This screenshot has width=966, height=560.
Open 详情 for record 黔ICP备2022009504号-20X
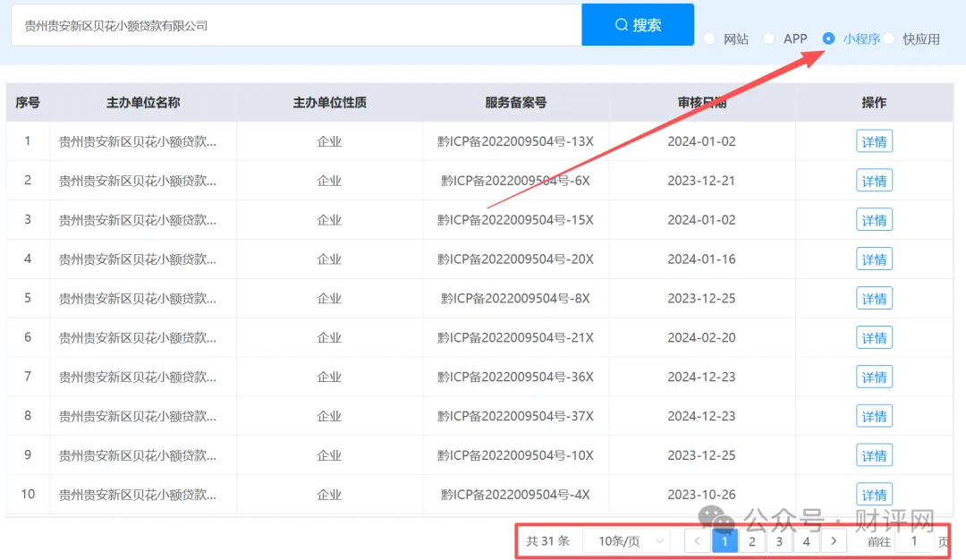pyautogui.click(x=874, y=259)
